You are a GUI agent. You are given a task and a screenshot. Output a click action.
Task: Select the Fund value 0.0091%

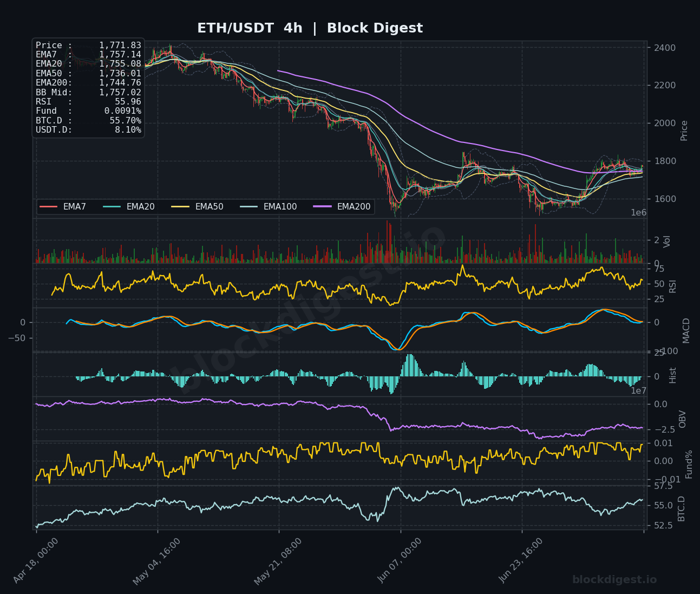click(123, 111)
